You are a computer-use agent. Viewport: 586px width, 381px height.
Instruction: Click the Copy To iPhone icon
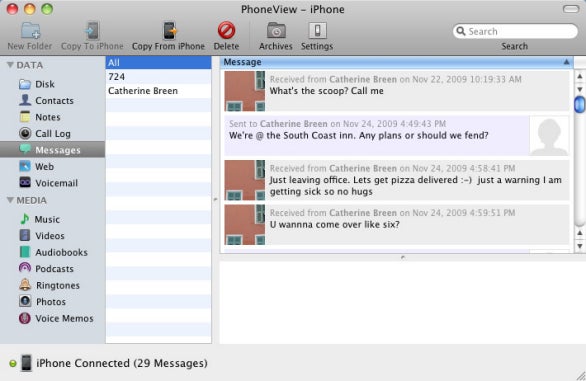click(92, 31)
